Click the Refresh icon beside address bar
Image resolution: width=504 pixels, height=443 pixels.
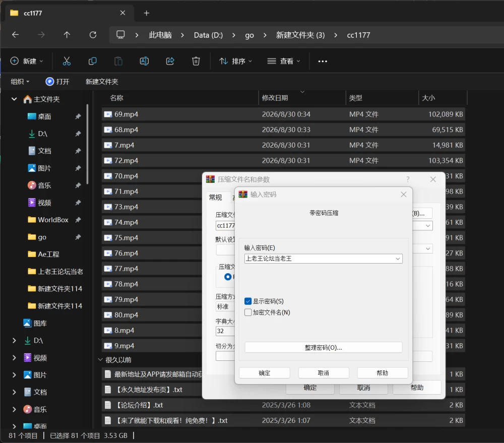coord(93,35)
